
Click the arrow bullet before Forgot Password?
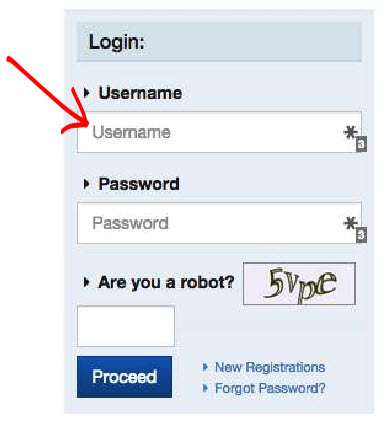click(205, 388)
